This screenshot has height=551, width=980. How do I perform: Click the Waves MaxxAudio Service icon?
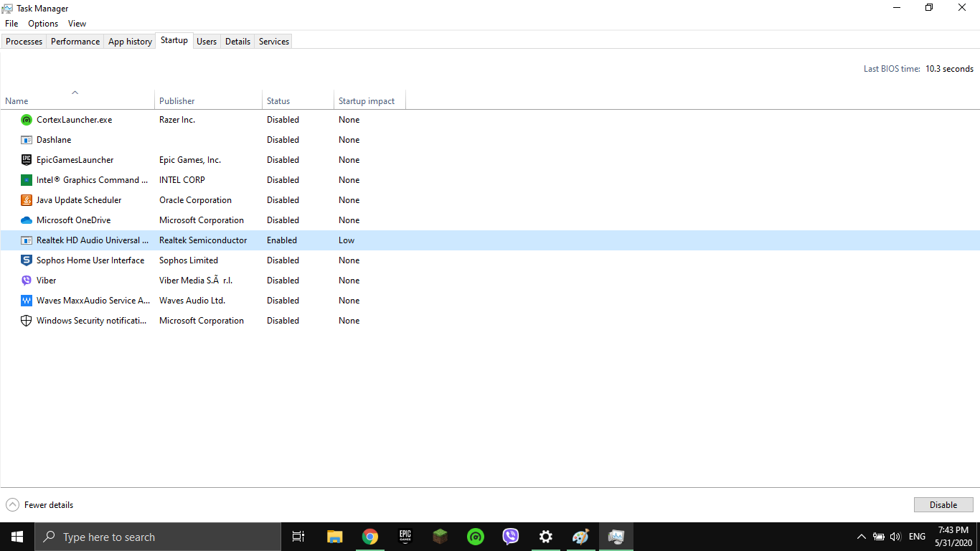coord(27,301)
